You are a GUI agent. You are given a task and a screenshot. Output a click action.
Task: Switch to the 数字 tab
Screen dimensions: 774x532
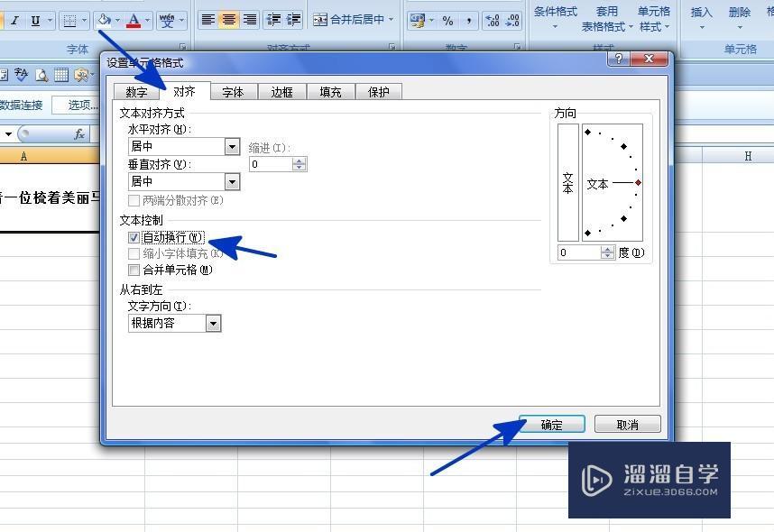137,92
